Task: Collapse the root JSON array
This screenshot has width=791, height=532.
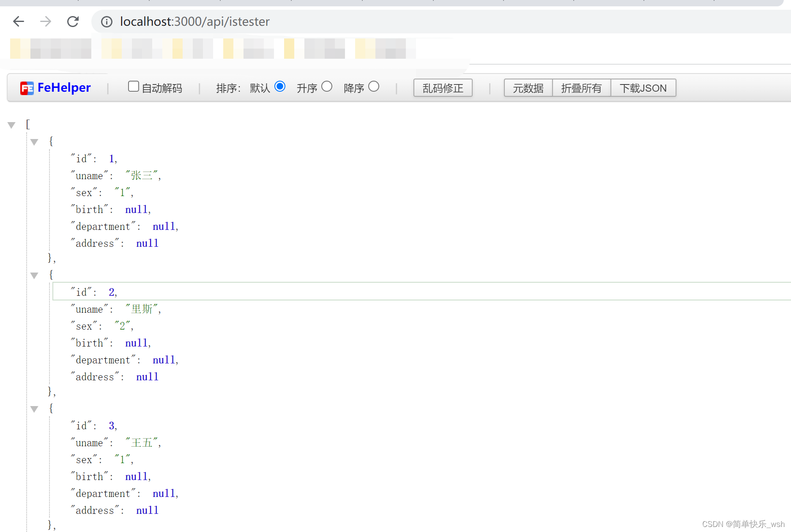Action: click(x=11, y=125)
